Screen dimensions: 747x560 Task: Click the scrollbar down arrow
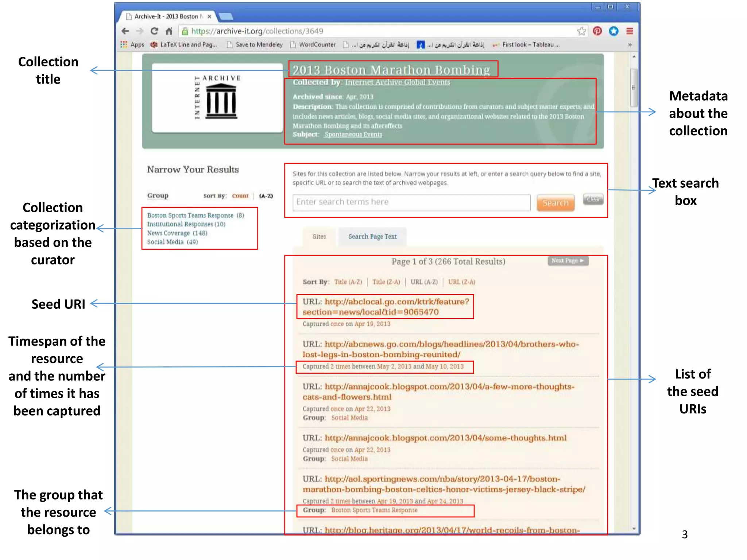[634, 529]
